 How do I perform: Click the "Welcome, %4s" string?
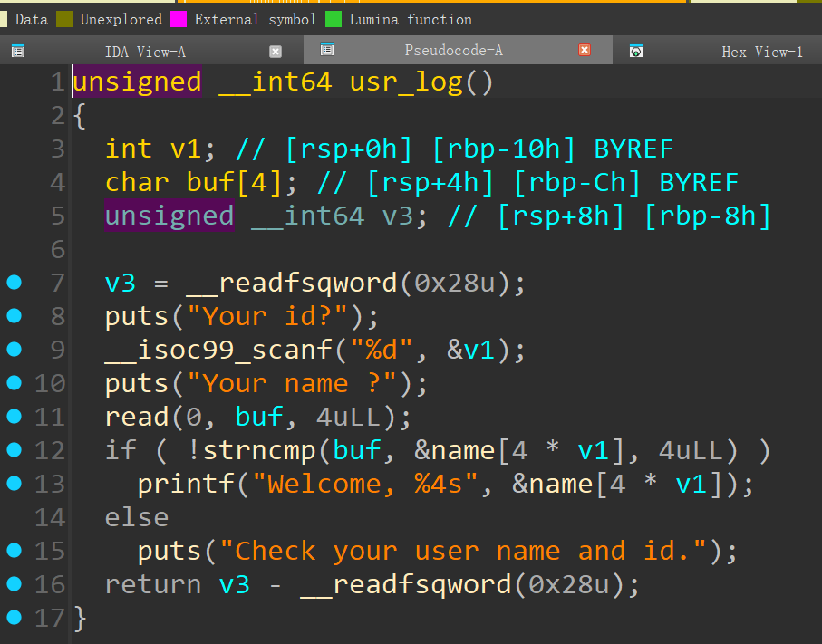pyautogui.click(x=365, y=485)
